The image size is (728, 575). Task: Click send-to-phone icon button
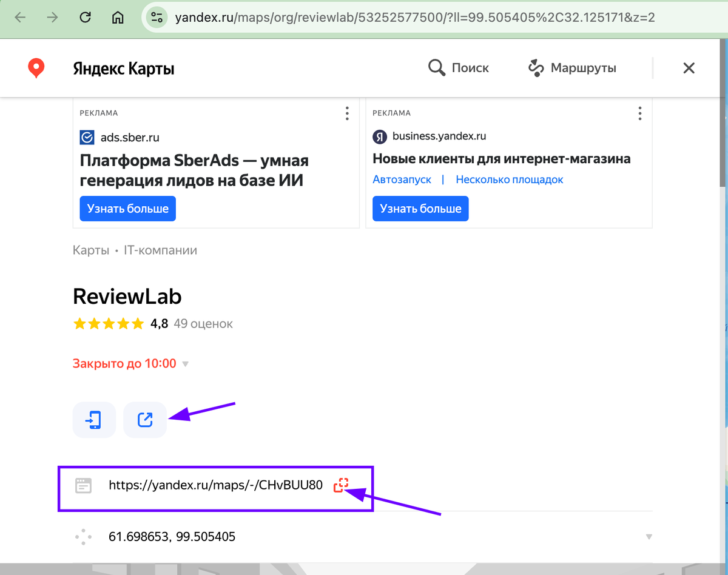coord(94,420)
